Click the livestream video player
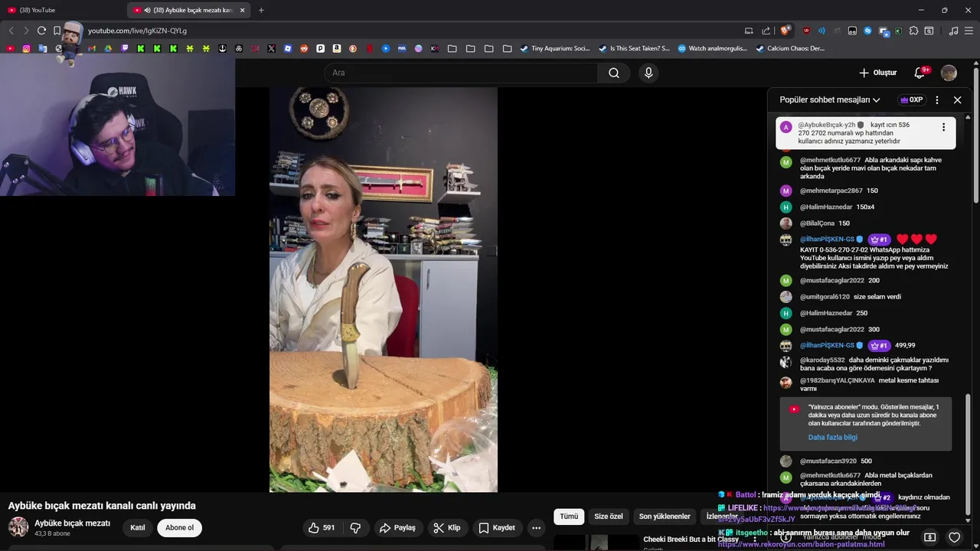Image resolution: width=980 pixels, height=551 pixels. point(383,289)
